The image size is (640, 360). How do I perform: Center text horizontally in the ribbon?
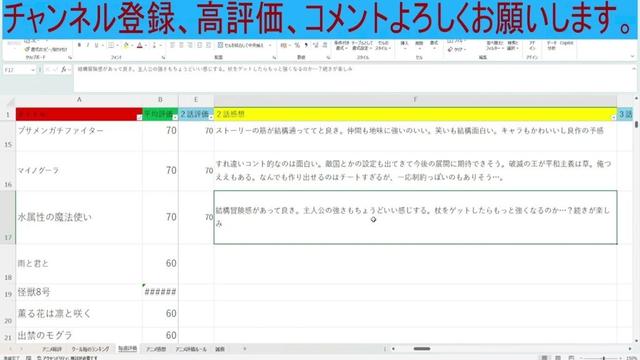point(181,45)
